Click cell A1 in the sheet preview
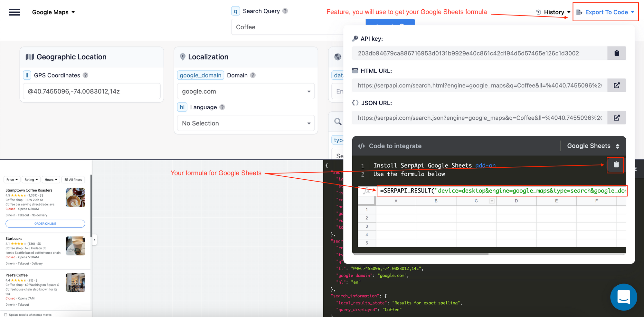This screenshot has width=644, height=317. tap(396, 210)
